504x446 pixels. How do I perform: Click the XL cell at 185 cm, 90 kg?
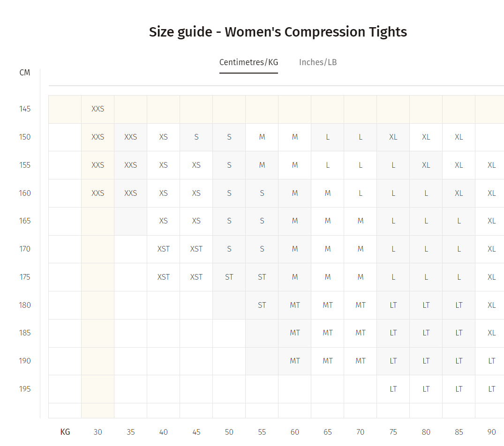[491, 333]
